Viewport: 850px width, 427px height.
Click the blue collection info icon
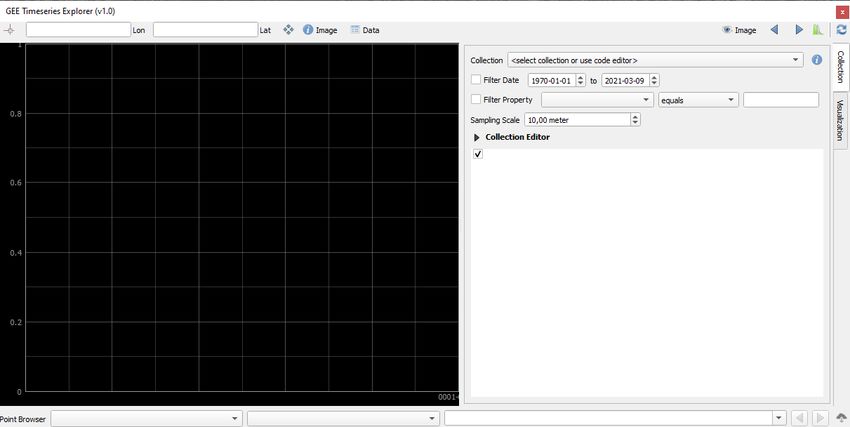click(x=817, y=60)
